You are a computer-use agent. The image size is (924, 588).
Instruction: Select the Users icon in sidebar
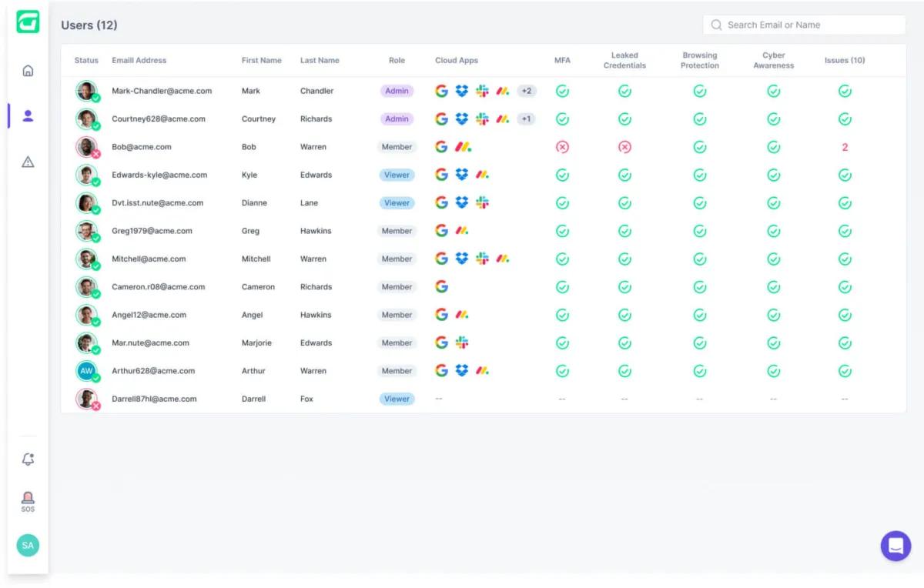click(28, 116)
